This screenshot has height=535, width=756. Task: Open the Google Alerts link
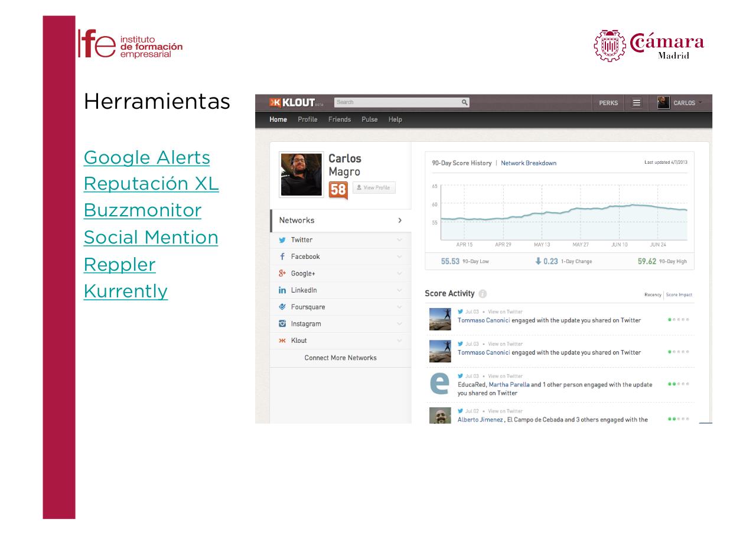(x=146, y=157)
